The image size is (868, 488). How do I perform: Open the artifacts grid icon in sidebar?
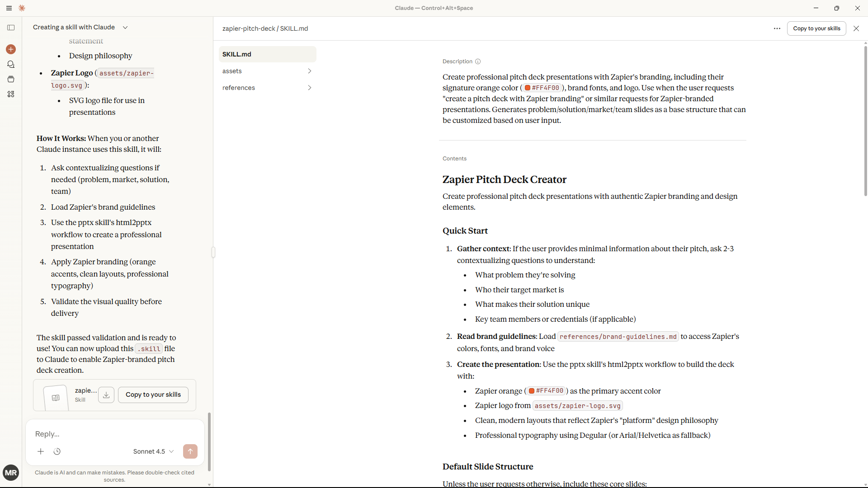(x=11, y=94)
